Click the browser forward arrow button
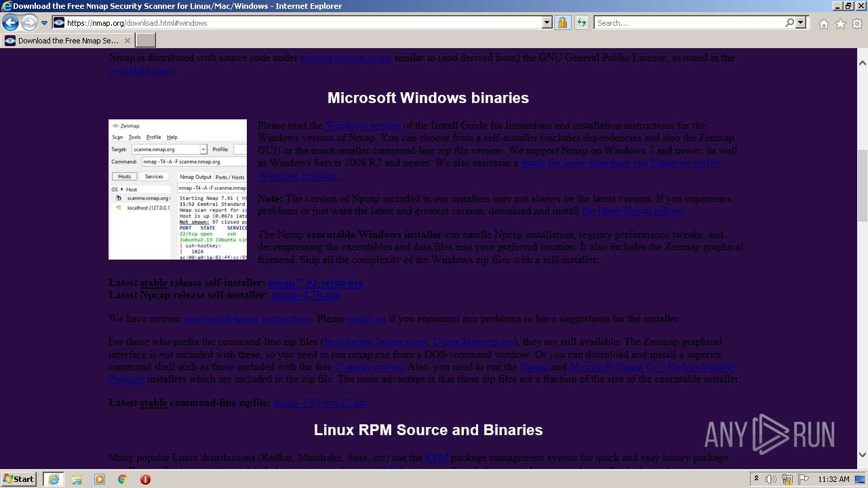This screenshot has height=488, width=868. click(29, 23)
